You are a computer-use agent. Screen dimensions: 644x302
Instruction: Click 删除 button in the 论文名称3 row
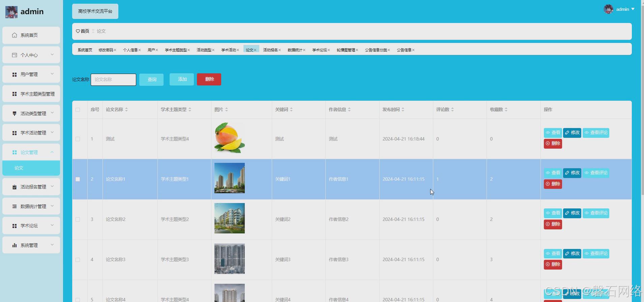pyautogui.click(x=553, y=264)
